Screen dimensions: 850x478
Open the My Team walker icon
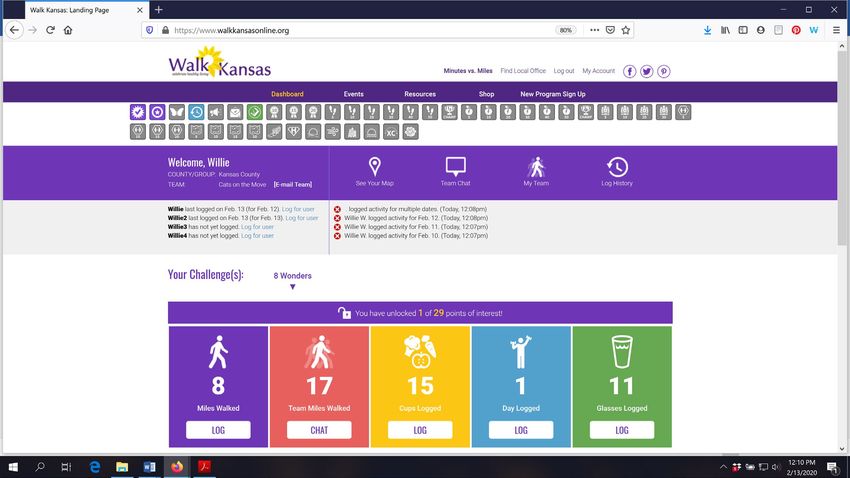(536, 167)
